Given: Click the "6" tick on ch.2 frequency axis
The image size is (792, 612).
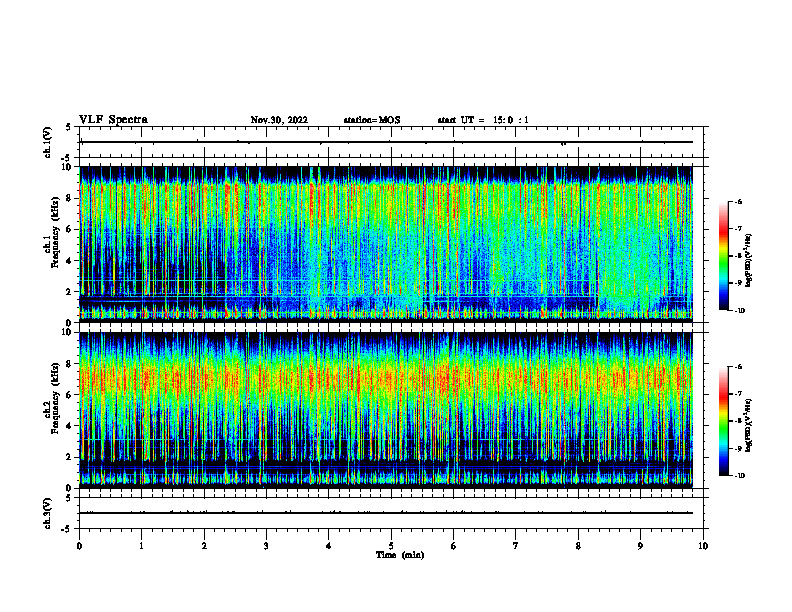Looking at the screenshot, I should coord(68,395).
